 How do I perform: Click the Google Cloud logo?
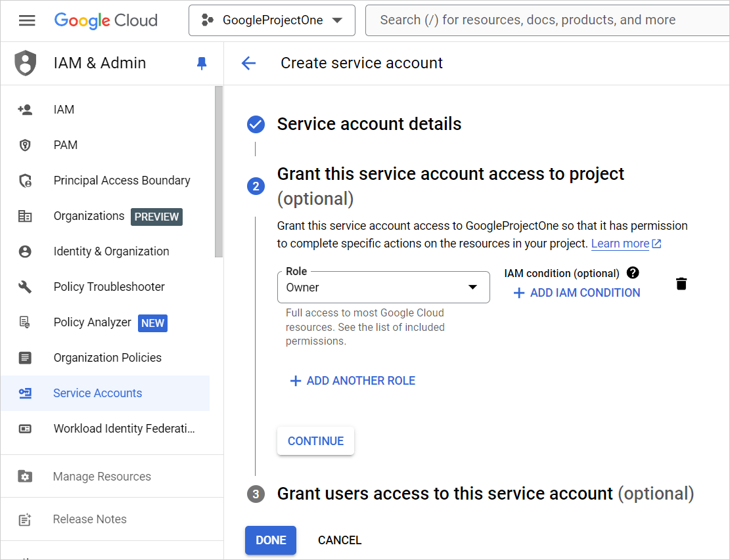(106, 20)
